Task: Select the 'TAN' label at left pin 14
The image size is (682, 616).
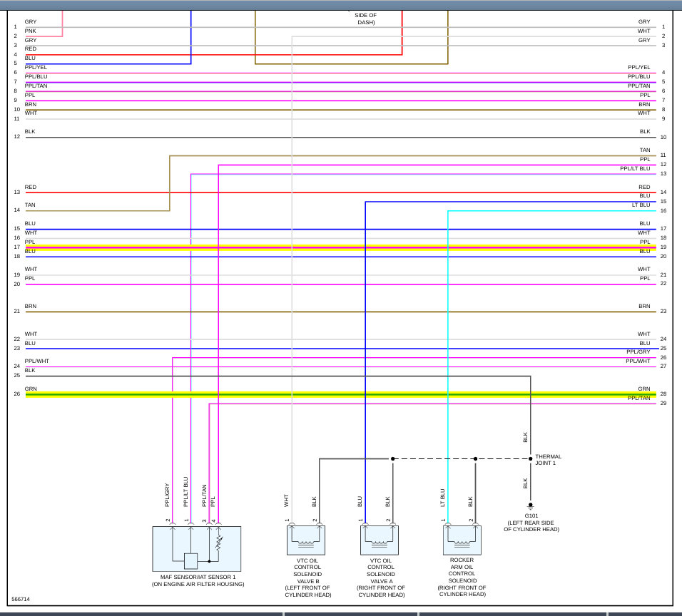Action: [30, 205]
